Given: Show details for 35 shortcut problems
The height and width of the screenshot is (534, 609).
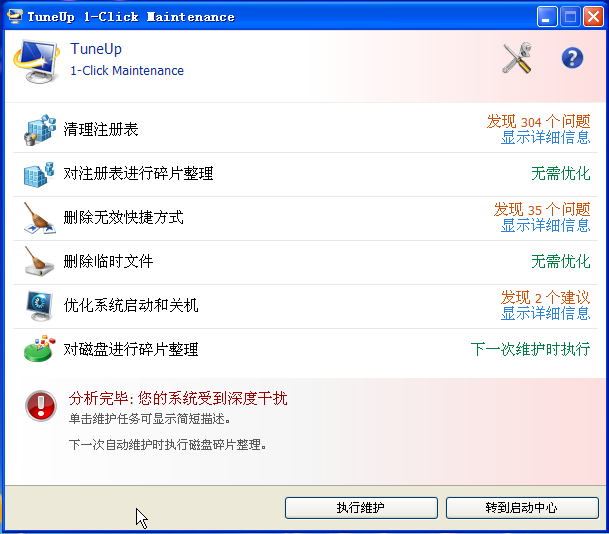Looking at the screenshot, I should click(545, 225).
